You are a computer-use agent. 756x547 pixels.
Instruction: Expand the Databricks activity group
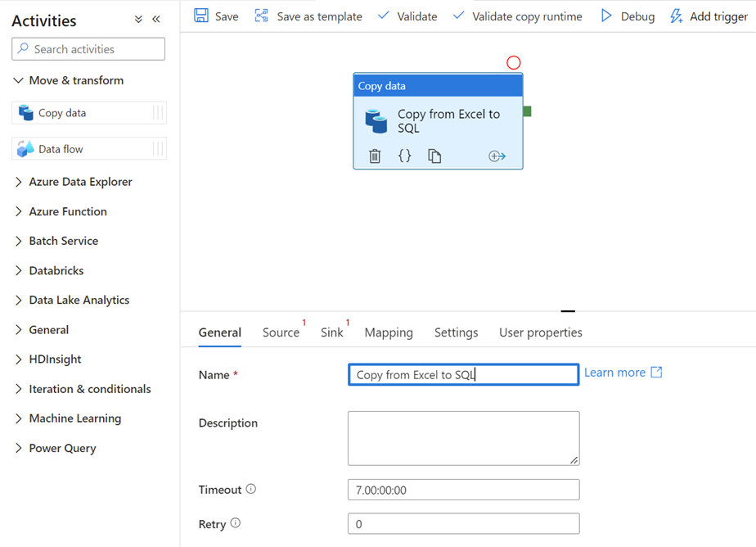[56, 270]
